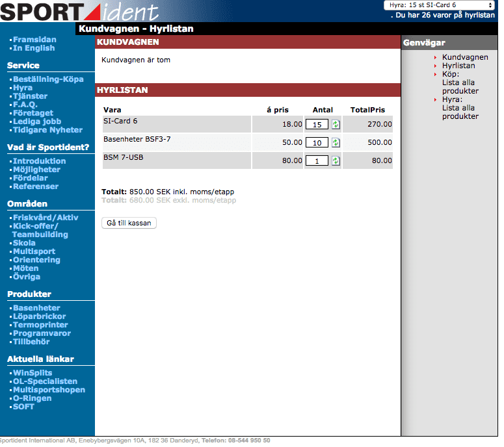The height and width of the screenshot is (447, 504).
Task: Click 'Totalt: 850.00 SEK inkl. moms/etapp'
Action: coord(168,192)
